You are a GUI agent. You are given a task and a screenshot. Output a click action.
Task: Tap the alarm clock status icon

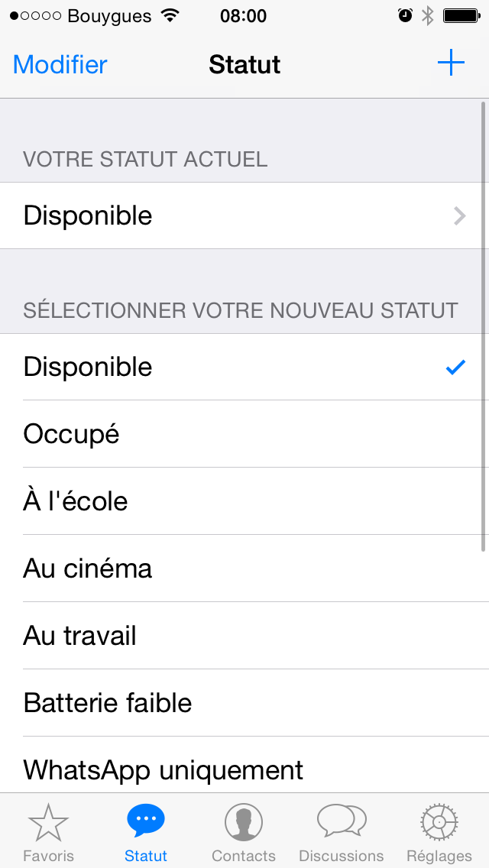click(405, 15)
